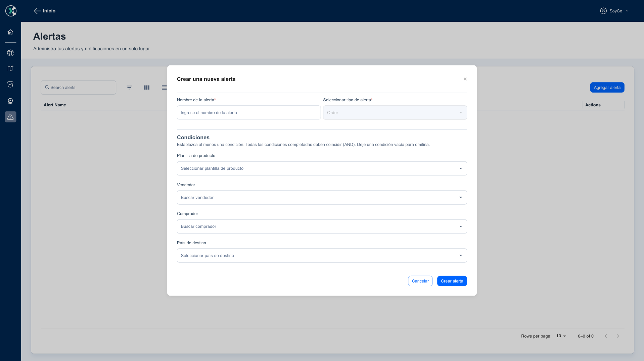The image size is (644, 361).
Task: Open the density lines icon in toolbar
Action: [164, 88]
